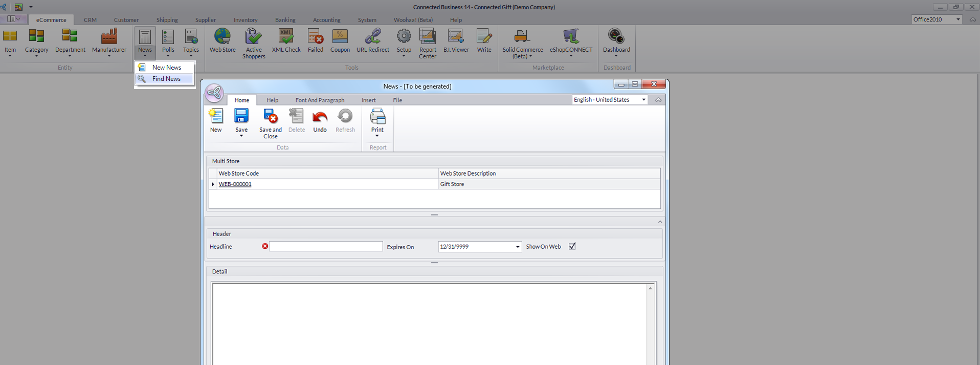Click the Undo icon
980x365 pixels.
[320, 121]
